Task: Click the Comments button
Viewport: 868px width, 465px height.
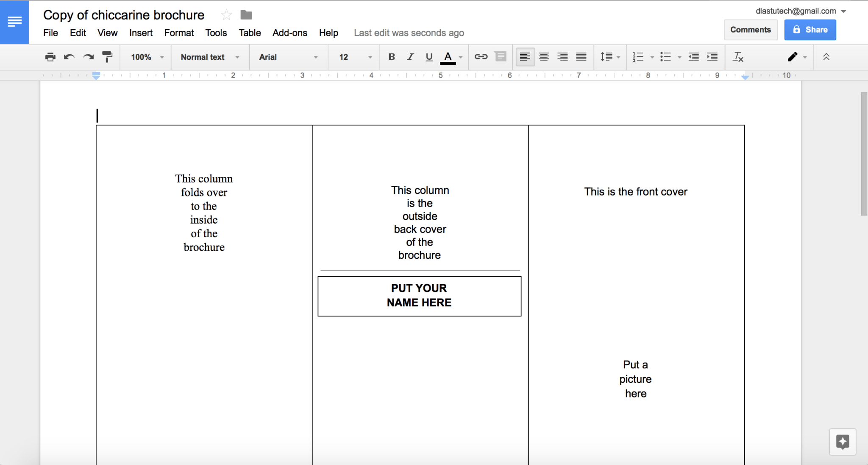Action: tap(750, 30)
